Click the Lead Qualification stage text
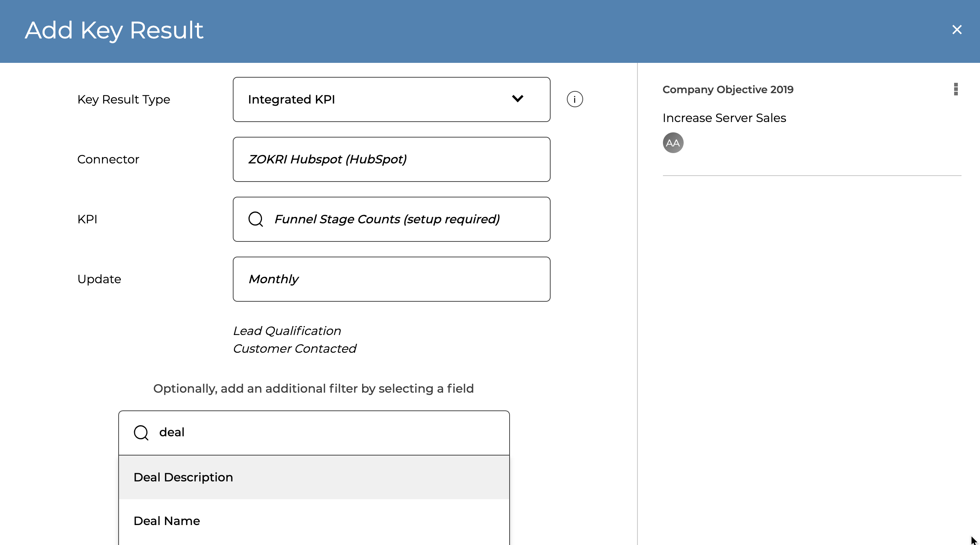Image resolution: width=980 pixels, height=545 pixels. (x=287, y=331)
